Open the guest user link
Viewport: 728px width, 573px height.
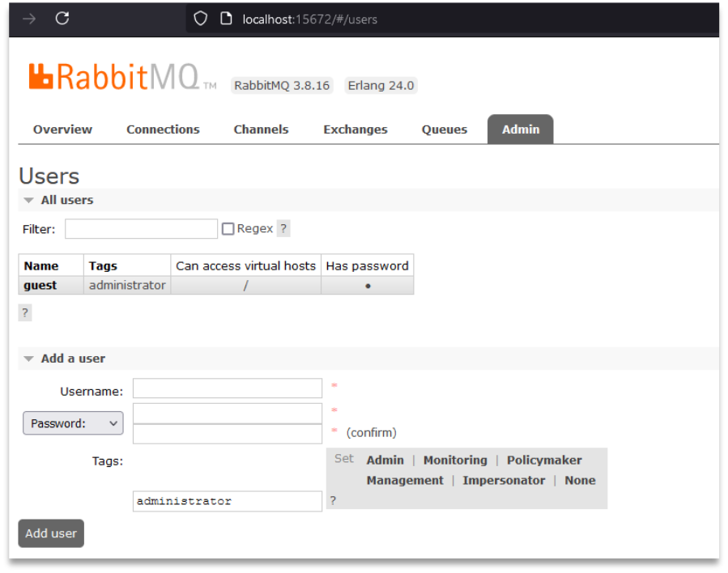[x=40, y=285]
